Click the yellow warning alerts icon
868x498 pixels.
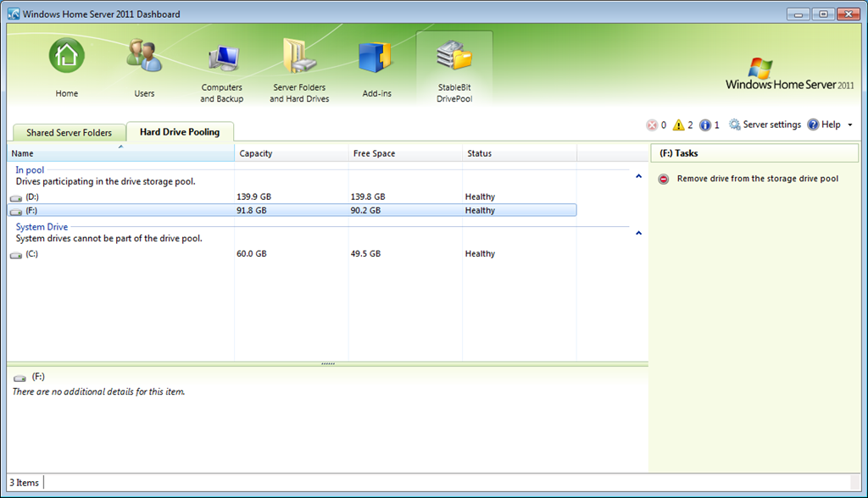679,125
